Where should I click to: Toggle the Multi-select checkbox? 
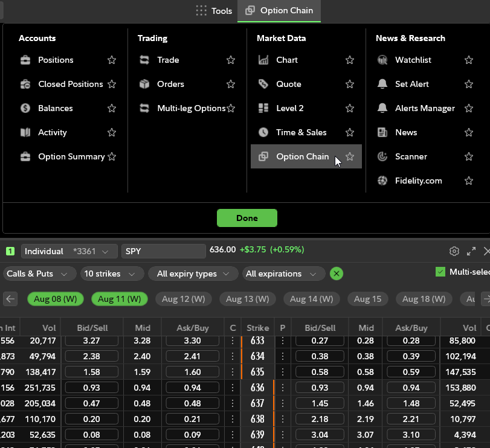pos(440,272)
